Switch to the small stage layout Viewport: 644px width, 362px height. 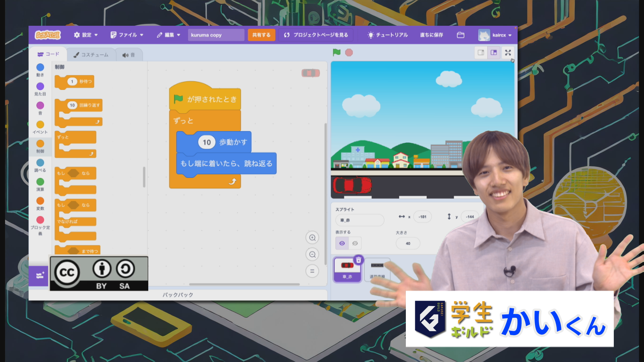(x=481, y=53)
